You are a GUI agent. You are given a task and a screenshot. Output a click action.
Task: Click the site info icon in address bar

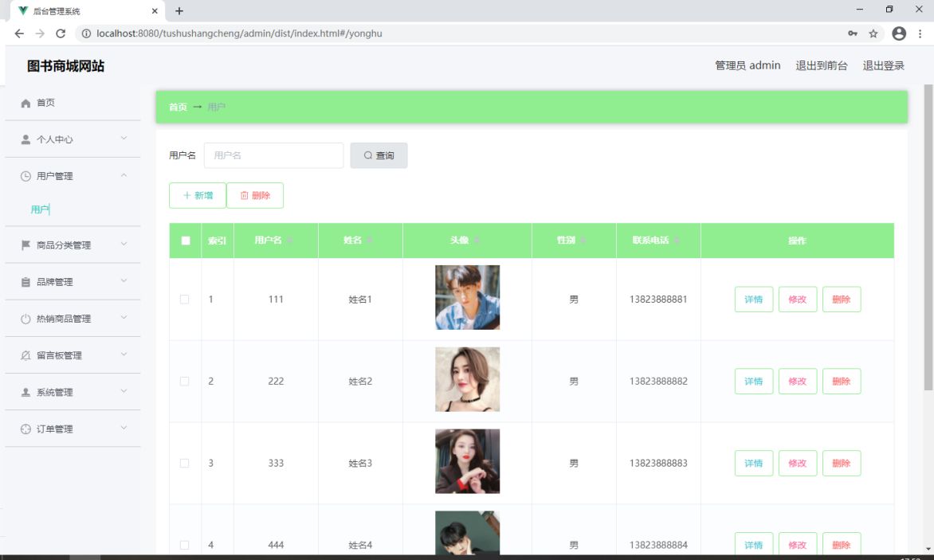pyautogui.click(x=86, y=33)
